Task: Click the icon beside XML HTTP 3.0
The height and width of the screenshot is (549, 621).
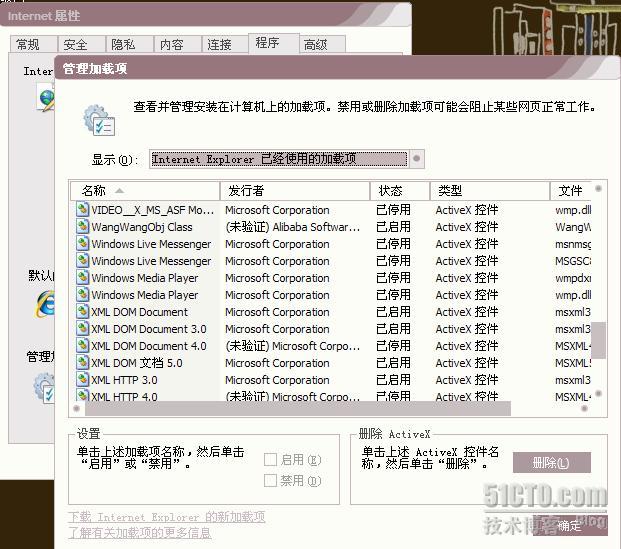Action: (x=82, y=379)
